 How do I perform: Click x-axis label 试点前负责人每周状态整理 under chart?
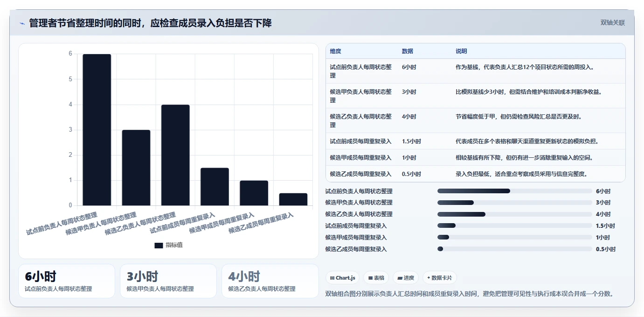62,224
